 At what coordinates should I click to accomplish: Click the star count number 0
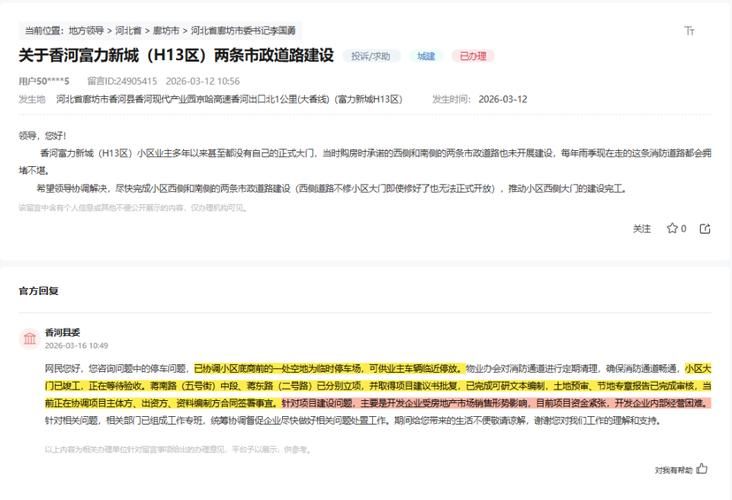point(683,229)
